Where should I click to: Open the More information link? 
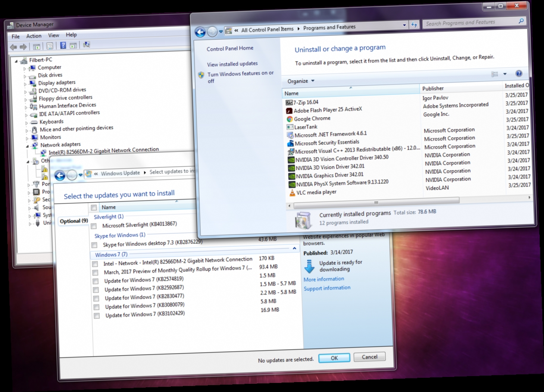(324, 279)
